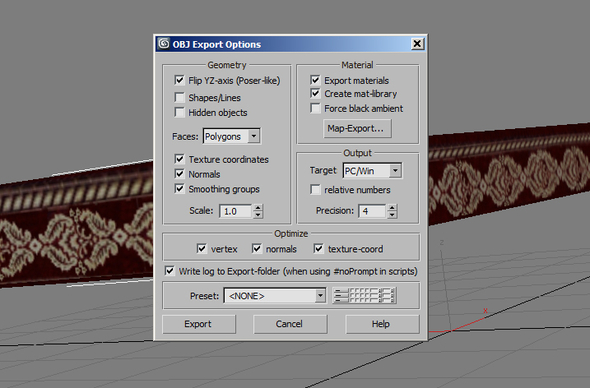The image size is (590, 388).
Task: Open the Faces Polygons dropdown
Action: coord(254,136)
